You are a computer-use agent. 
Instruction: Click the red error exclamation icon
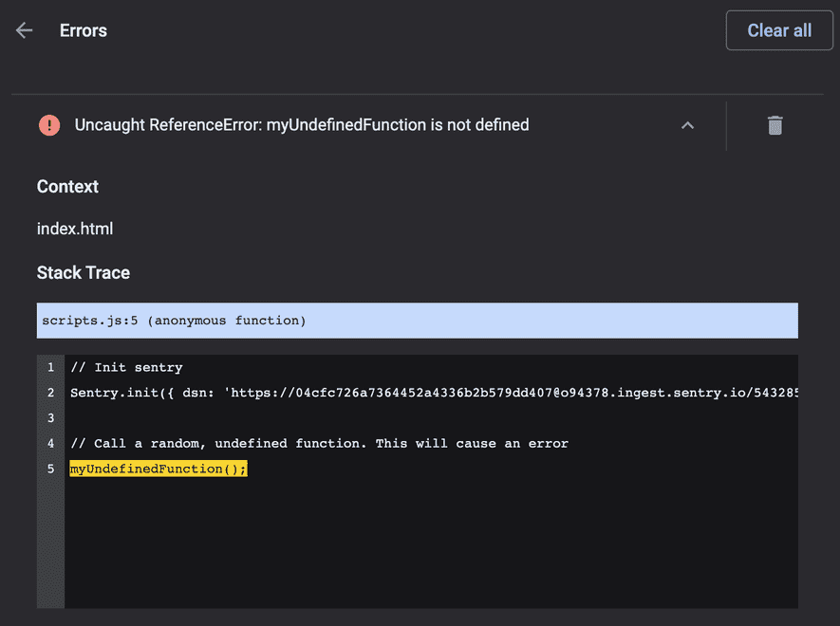tap(48, 124)
